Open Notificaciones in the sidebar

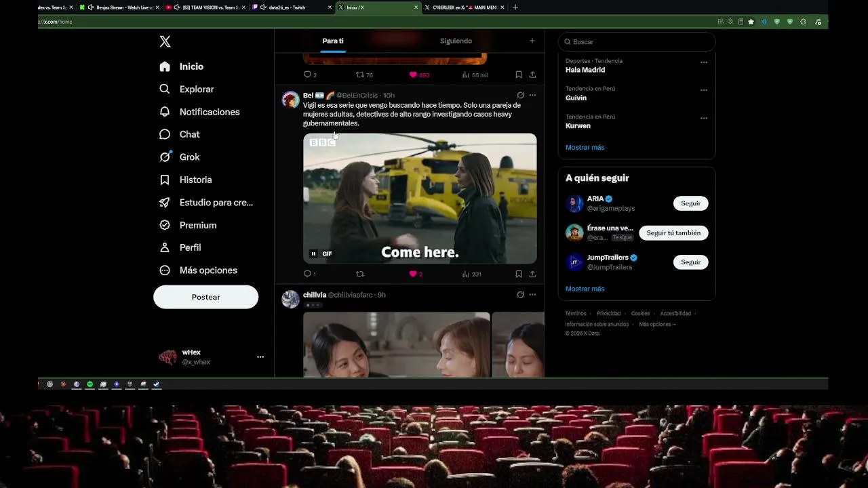click(x=199, y=112)
